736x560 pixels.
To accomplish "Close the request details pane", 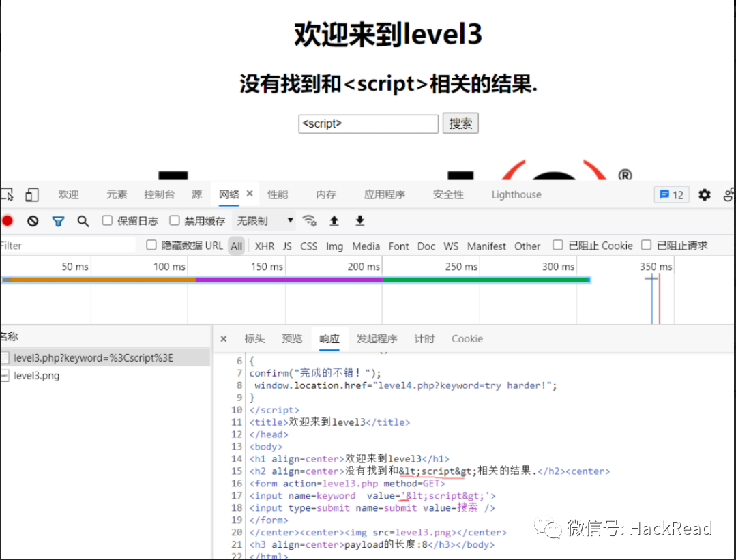I will [x=224, y=338].
